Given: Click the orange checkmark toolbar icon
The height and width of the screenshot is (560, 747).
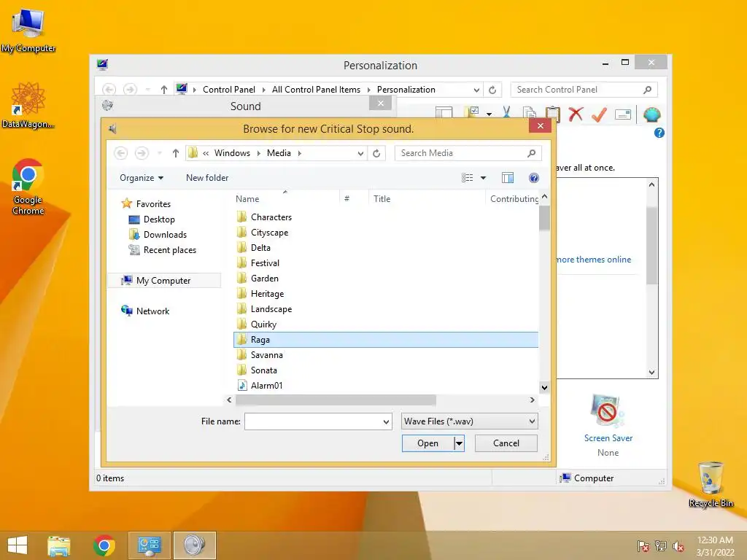Looking at the screenshot, I should point(600,114).
